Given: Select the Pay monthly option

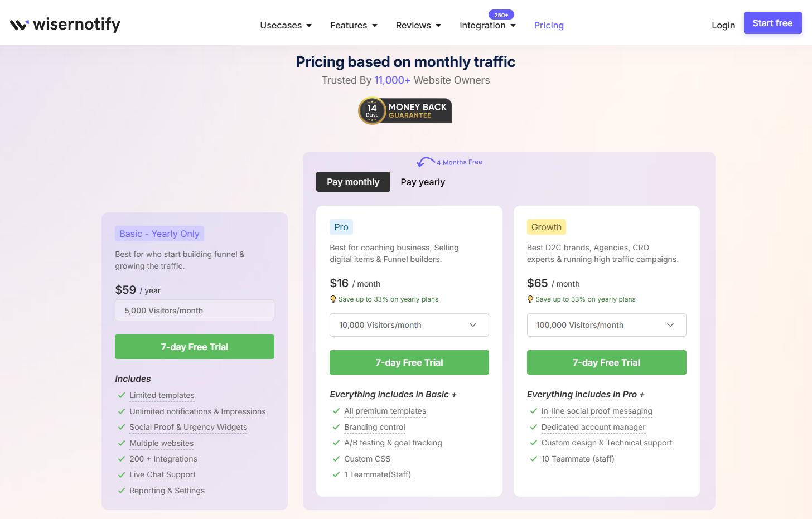Looking at the screenshot, I should coord(353,182).
